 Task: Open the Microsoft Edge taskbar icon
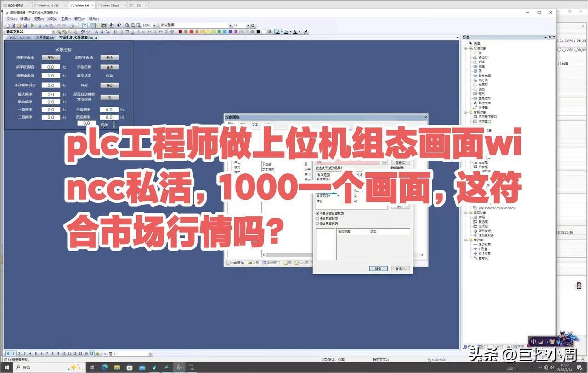pyautogui.click(x=104, y=367)
